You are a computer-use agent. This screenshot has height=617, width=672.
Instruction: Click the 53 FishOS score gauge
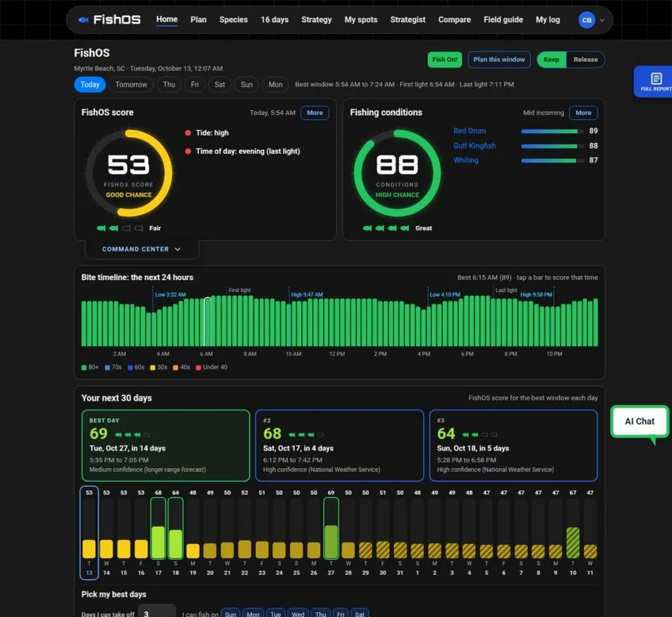click(x=129, y=173)
